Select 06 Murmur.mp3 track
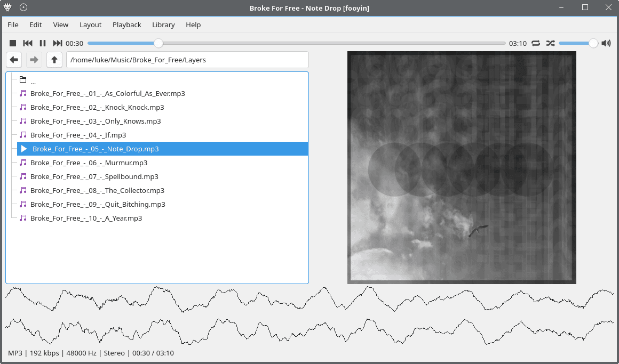Screen dimensions: 619x364 point(163,163)
